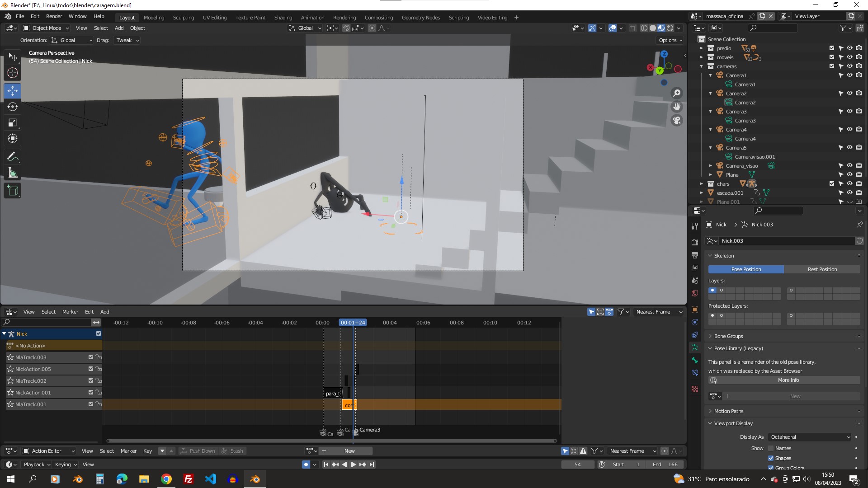Image resolution: width=868 pixels, height=488 pixels.
Task: Open the Nearest Frame dropdown in NLA editor
Action: (659, 312)
